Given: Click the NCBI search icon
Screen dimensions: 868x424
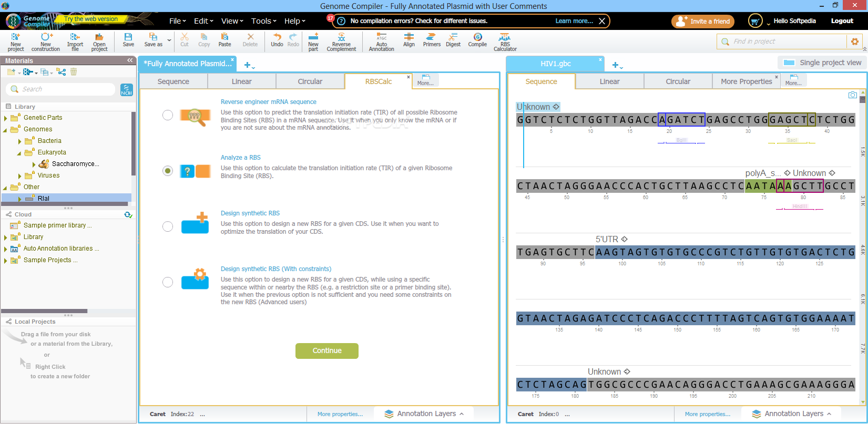Looking at the screenshot, I should tap(126, 89).
